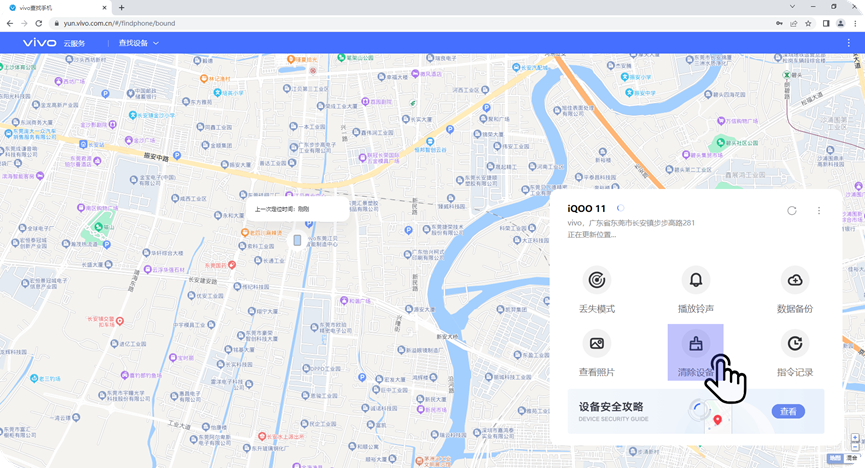Viewport: 865px width, 468px height.
Task: Click the 查看 button in the security guide banner
Action: pyautogui.click(x=788, y=411)
